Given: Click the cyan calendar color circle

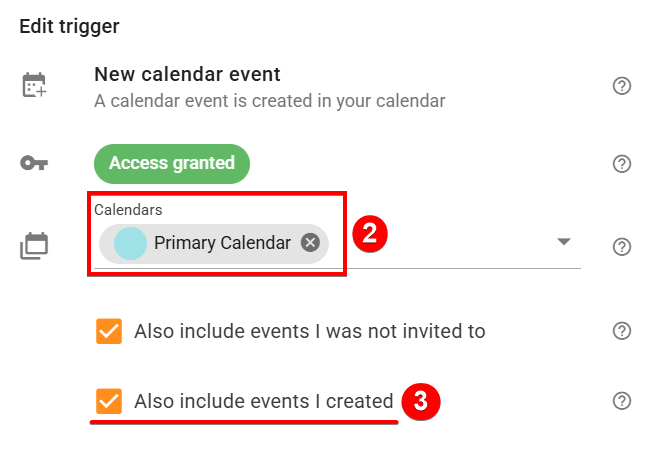Looking at the screenshot, I should point(131,243).
